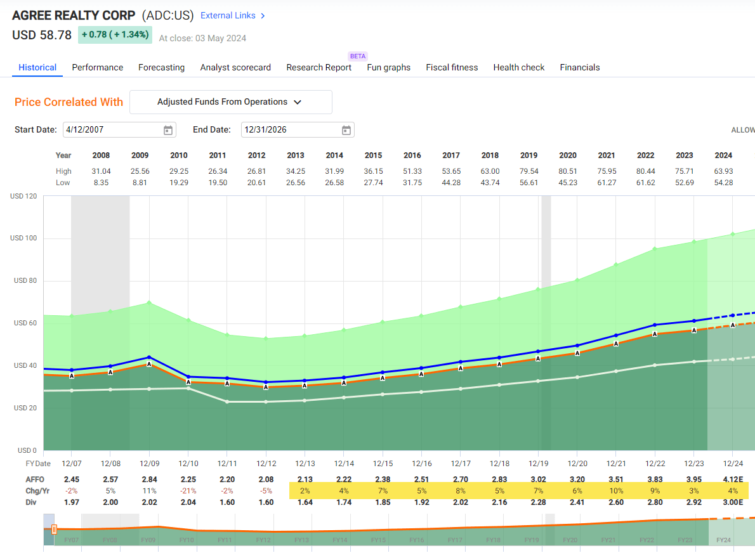Screen dimensions: 755x560
Task: Go to the Analyst scorecard tab
Action: click(x=235, y=67)
